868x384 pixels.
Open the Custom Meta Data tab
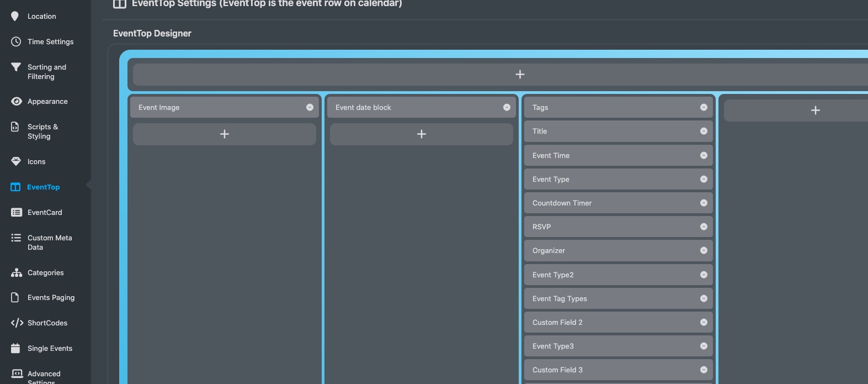coord(49,243)
